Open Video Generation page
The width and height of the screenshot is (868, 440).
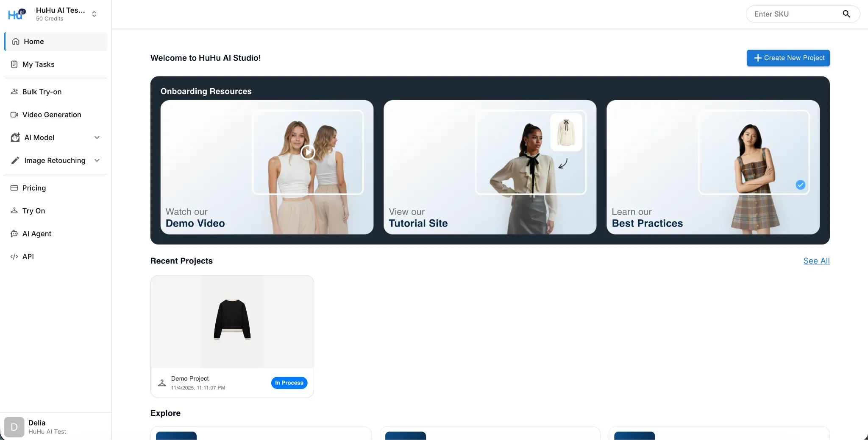[x=56, y=115]
